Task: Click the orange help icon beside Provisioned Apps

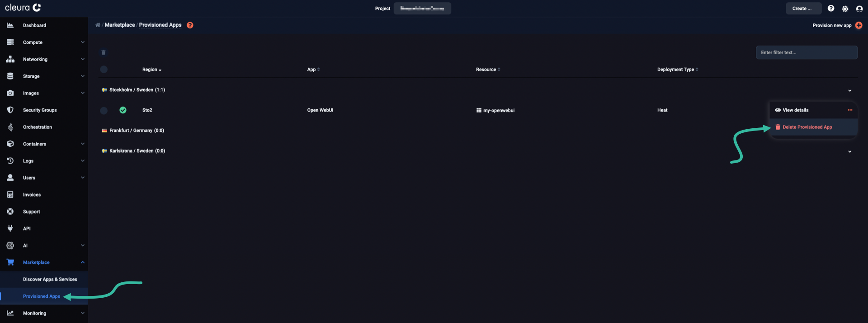Action: [190, 25]
